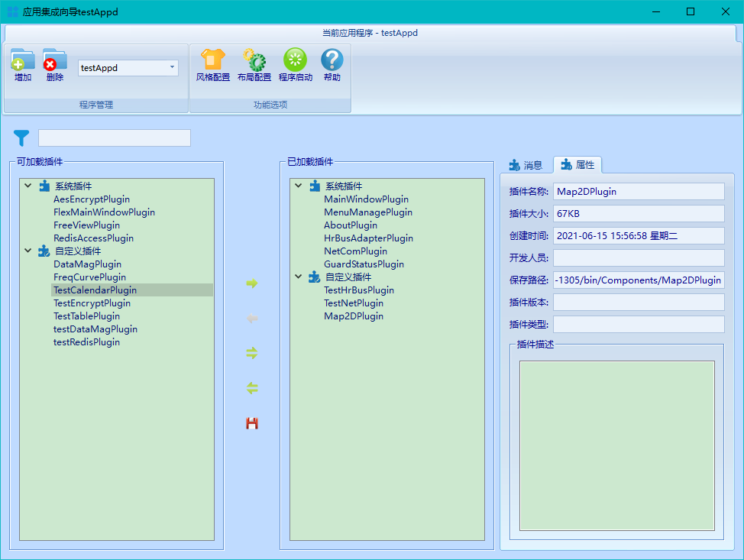Open the 帮助 help icon
Image resolution: width=744 pixels, height=560 pixels.
pos(332,60)
